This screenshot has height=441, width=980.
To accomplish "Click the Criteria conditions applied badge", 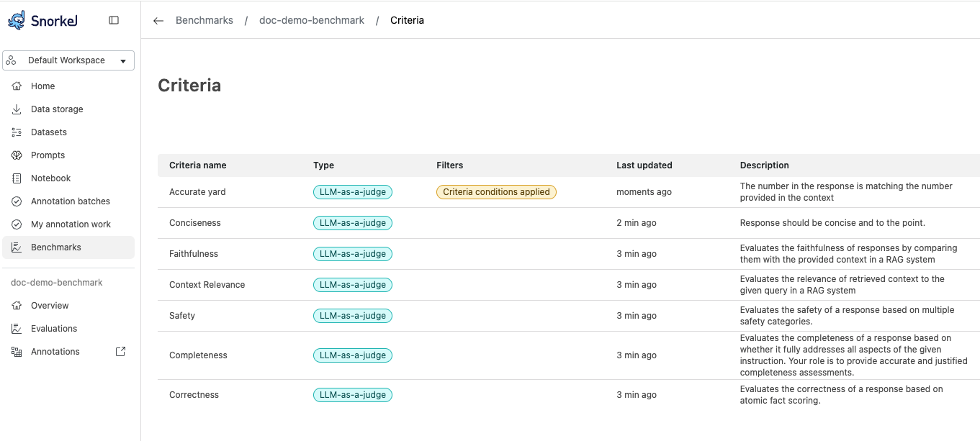I will coord(496,192).
